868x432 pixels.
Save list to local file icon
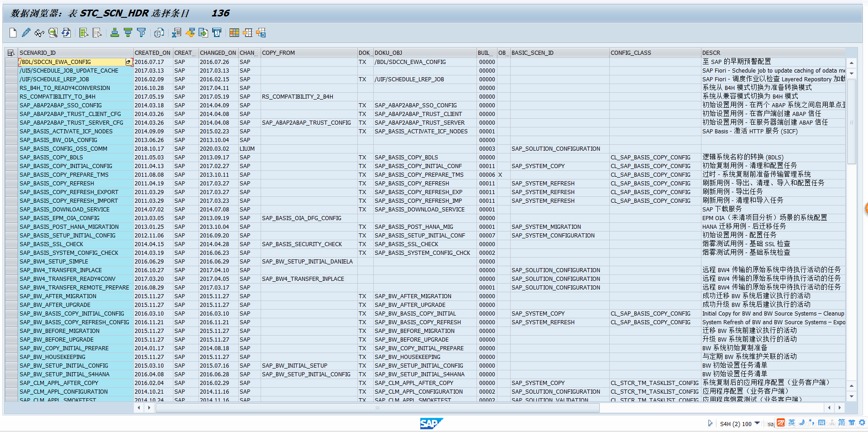204,32
